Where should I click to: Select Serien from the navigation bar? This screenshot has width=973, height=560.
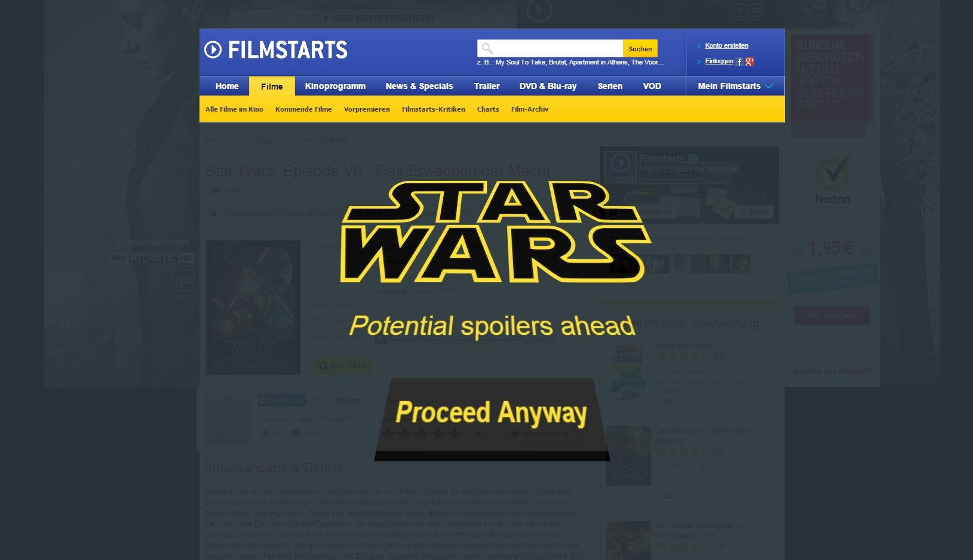point(610,86)
